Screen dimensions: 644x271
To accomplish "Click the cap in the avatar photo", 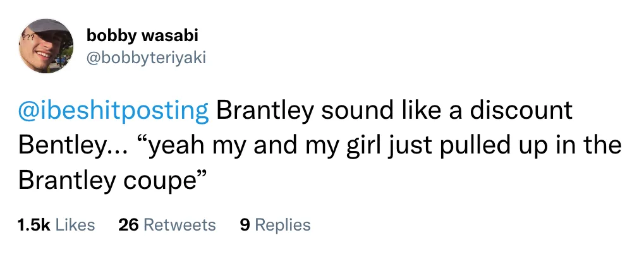I will click(x=49, y=28).
